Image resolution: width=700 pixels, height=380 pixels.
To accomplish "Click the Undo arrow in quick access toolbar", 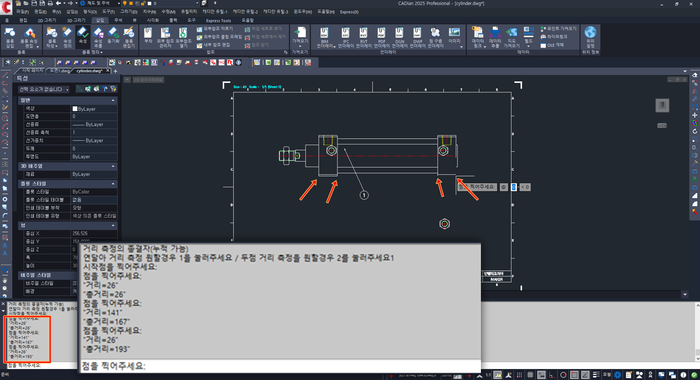I will [x=58, y=4].
